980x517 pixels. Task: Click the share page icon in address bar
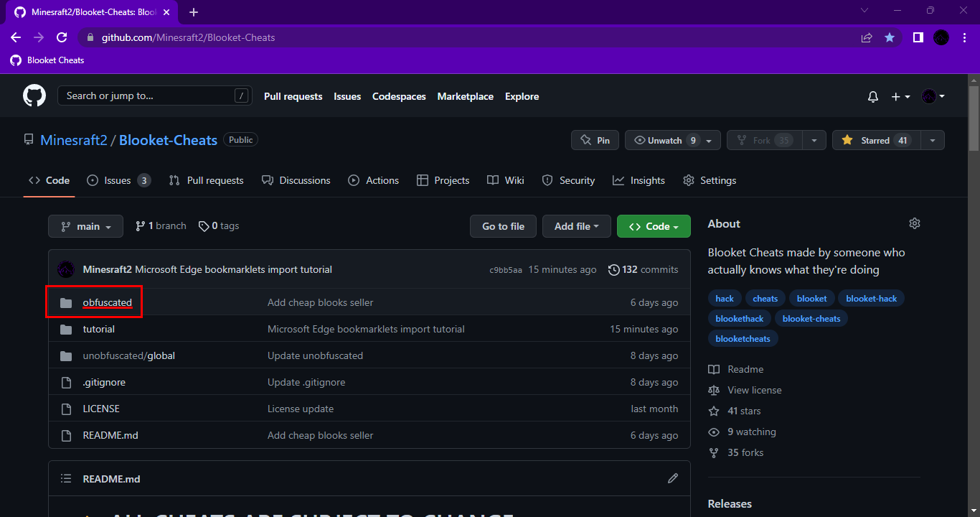pyautogui.click(x=867, y=37)
